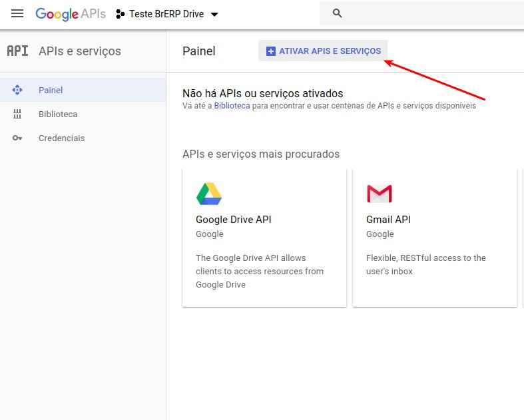524x420 pixels.
Task: Click the Credenciais key icon
Action: [17, 138]
